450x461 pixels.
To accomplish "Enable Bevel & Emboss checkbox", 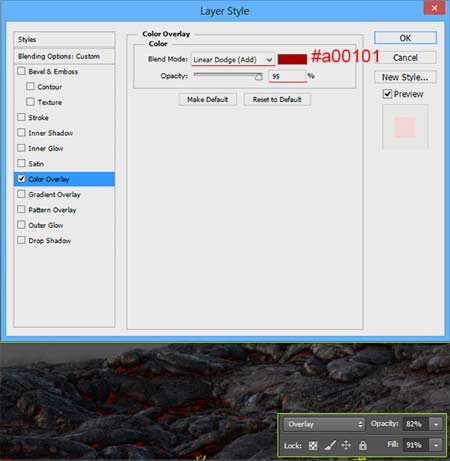I will click(x=21, y=71).
